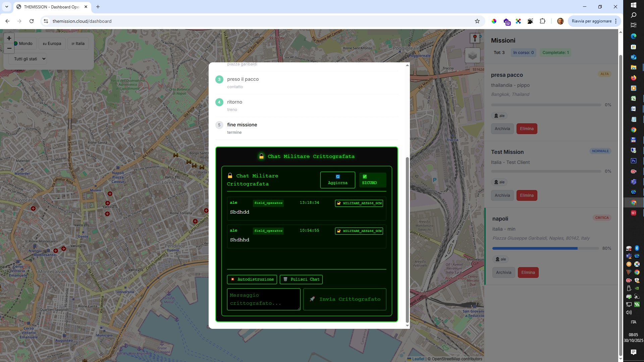This screenshot has width=644, height=362.
Task: Open the Chrome three-dot menu
Action: point(616,21)
